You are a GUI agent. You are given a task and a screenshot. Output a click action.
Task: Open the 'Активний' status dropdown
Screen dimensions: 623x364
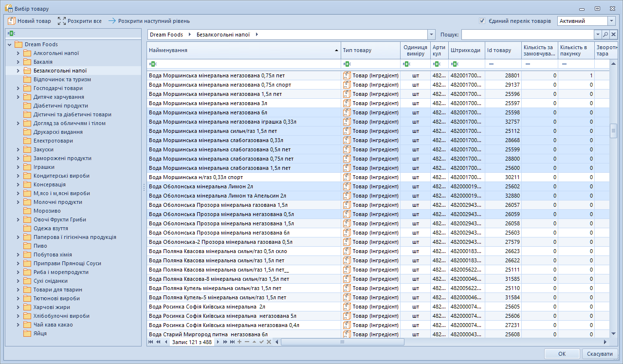(612, 21)
